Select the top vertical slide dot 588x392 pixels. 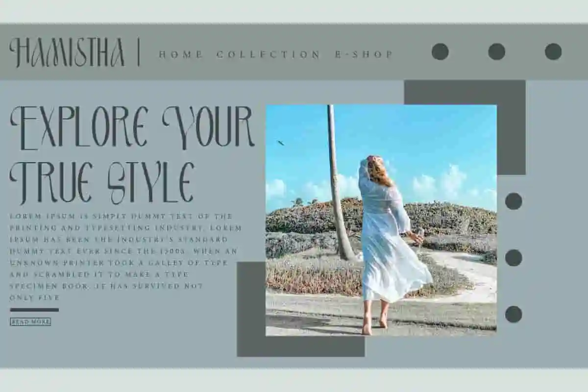(x=514, y=201)
